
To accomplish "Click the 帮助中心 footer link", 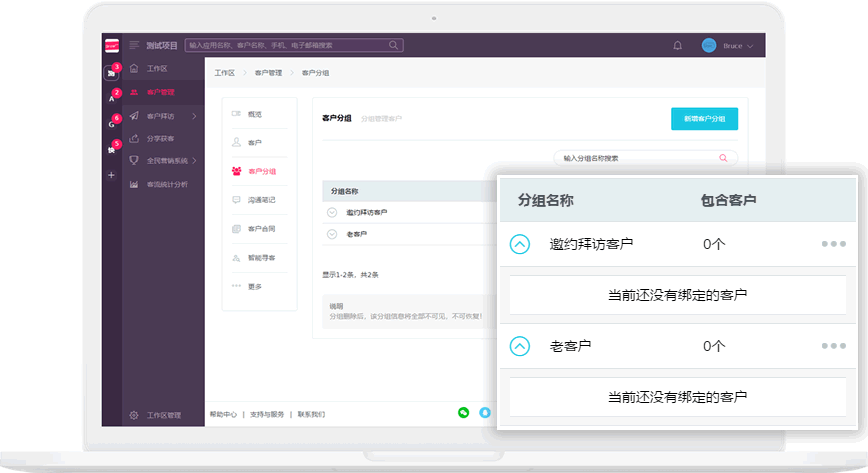I will 223,414.
